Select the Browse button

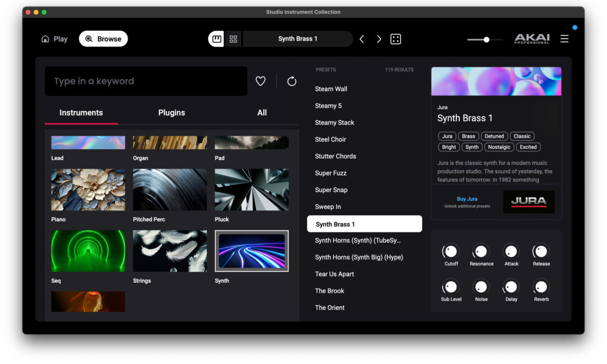point(103,39)
